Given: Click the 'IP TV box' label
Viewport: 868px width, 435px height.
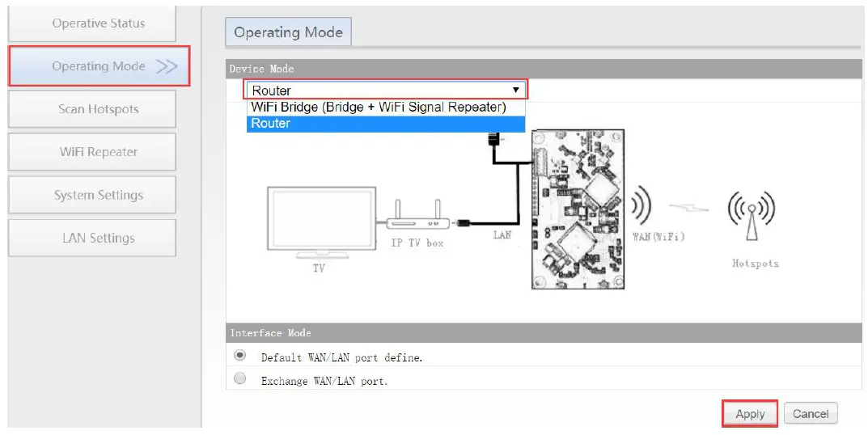Looking at the screenshot, I should 417,243.
